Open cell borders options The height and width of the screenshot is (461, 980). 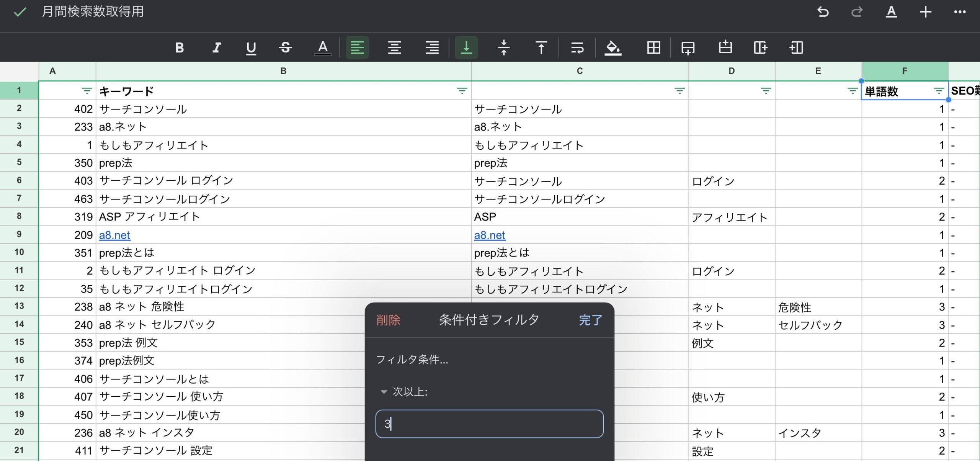[x=653, y=47]
